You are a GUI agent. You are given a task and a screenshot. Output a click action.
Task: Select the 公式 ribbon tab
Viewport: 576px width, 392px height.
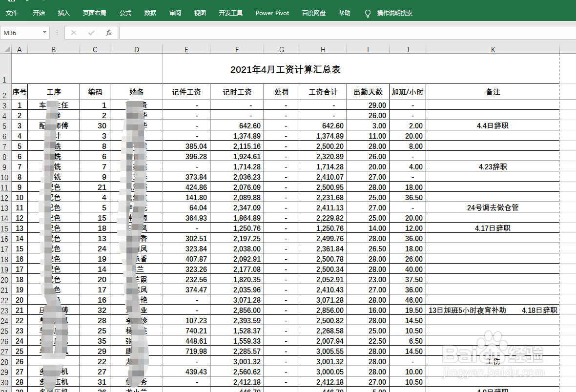click(125, 13)
